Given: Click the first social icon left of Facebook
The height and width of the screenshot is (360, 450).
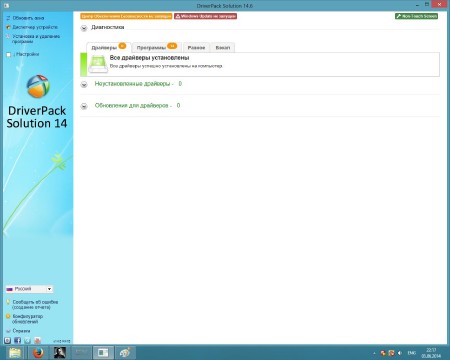Looking at the screenshot, I should point(7,340).
